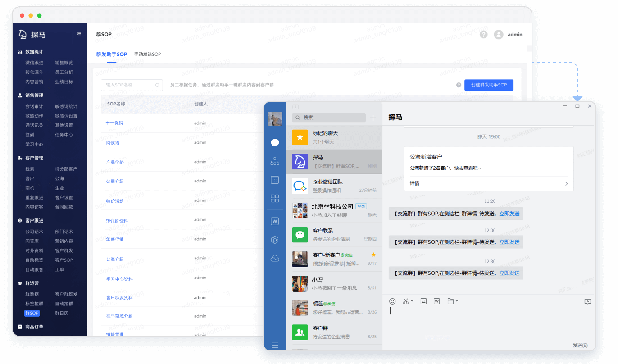Open 客户SOP menu item in sidebar
The height and width of the screenshot is (364, 618).
pos(64,260)
